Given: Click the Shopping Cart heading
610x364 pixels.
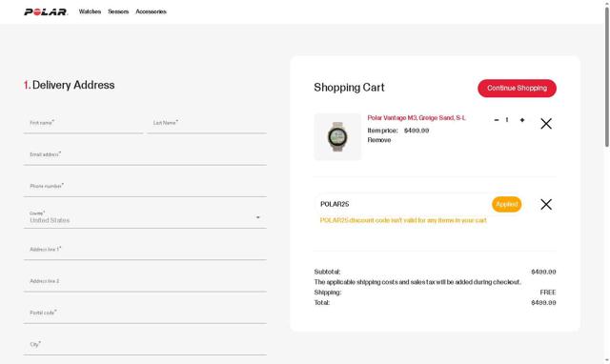Looking at the screenshot, I should tap(349, 88).
